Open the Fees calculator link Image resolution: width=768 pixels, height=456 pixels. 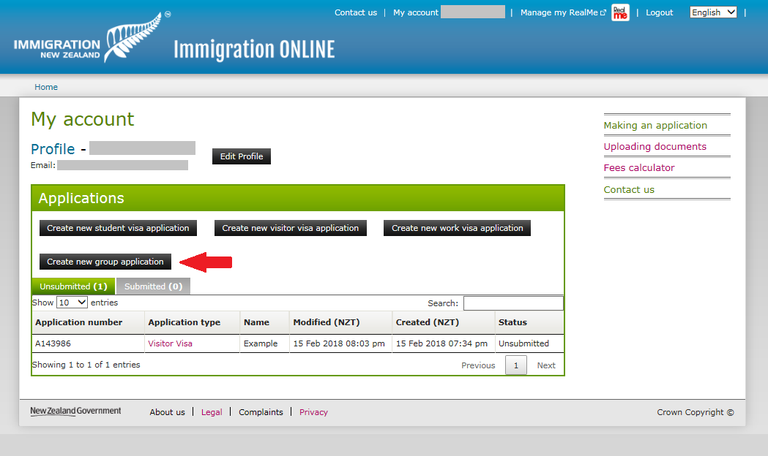click(639, 168)
